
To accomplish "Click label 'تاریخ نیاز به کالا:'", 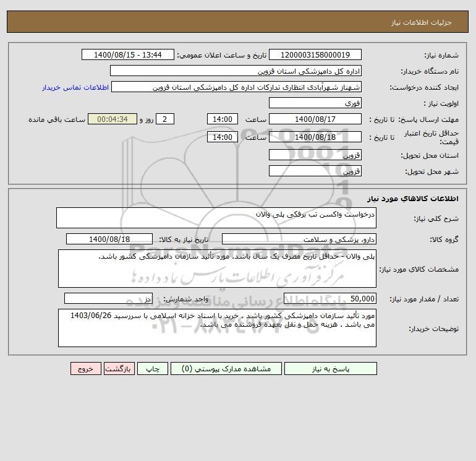I will [184, 239].
